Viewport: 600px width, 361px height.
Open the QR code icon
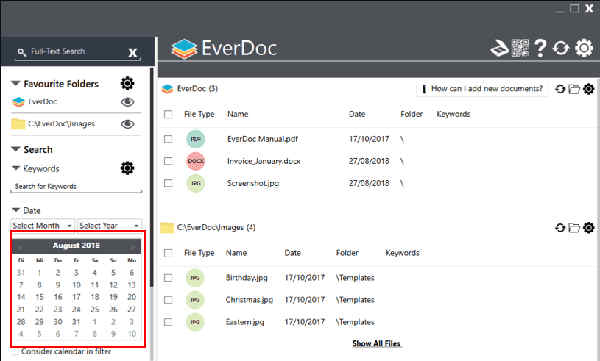click(x=520, y=48)
